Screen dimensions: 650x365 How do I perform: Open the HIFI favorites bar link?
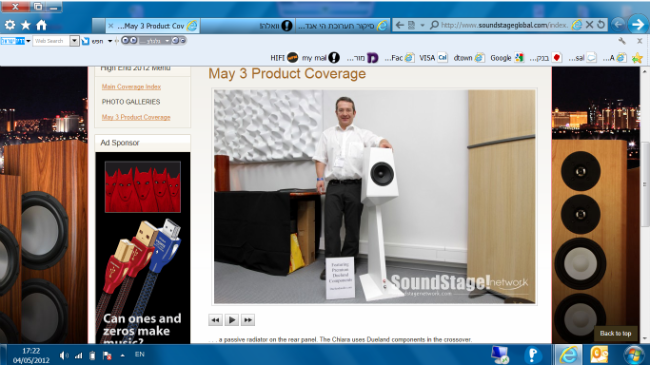point(284,58)
